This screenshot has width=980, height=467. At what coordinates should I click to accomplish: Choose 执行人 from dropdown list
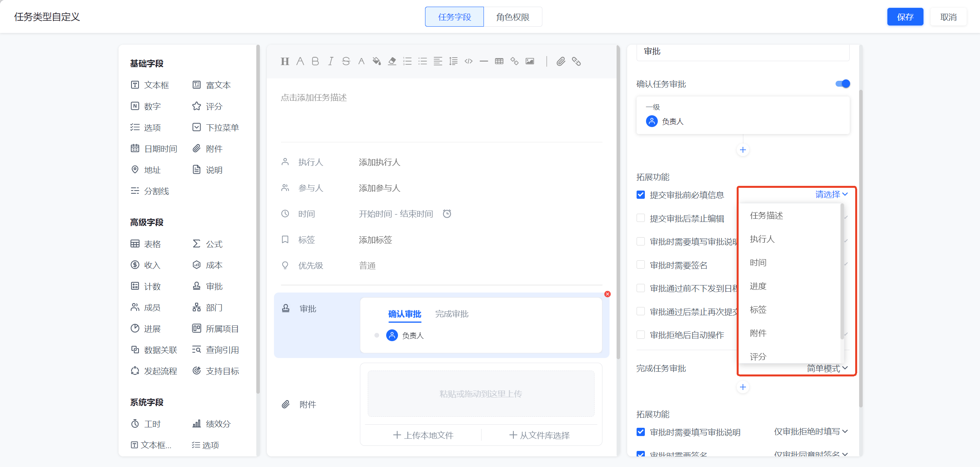coord(790,239)
